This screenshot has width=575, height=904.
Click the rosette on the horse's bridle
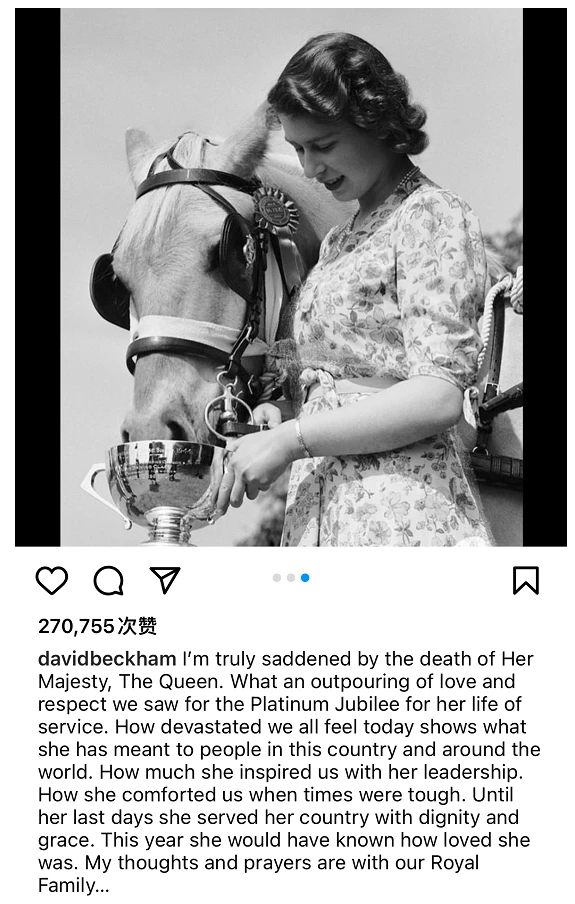pyautogui.click(x=275, y=210)
